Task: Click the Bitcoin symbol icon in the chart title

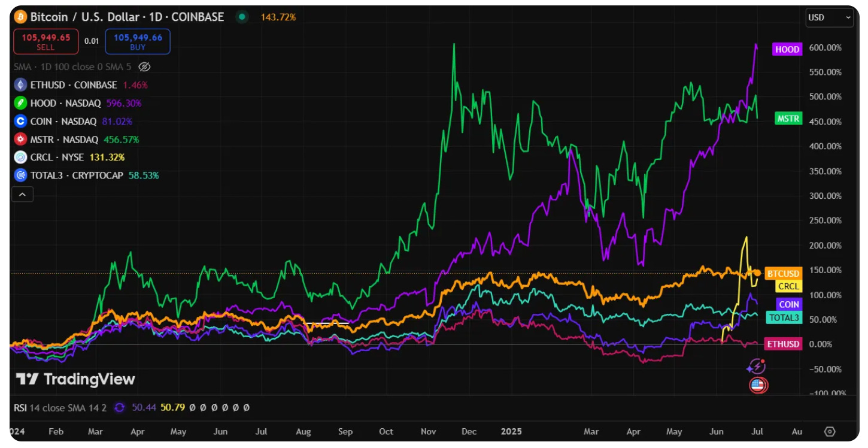Action: tap(21, 17)
